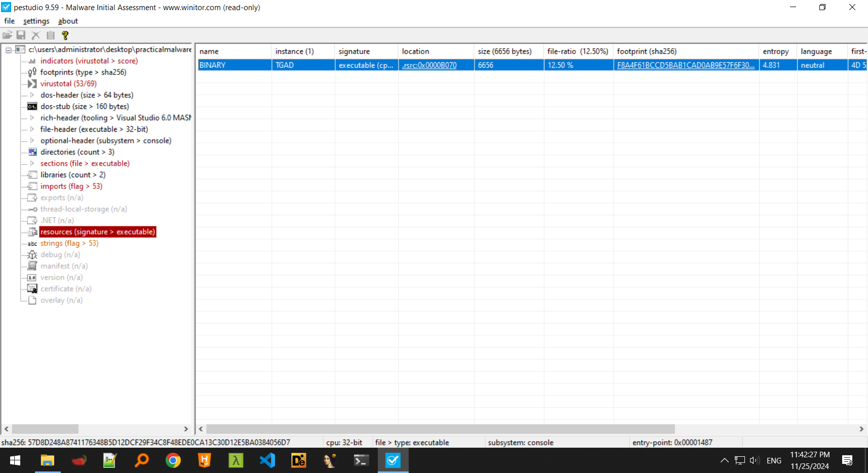Select imports (flag > 53) tree item
The width and height of the screenshot is (868, 473).
click(71, 186)
